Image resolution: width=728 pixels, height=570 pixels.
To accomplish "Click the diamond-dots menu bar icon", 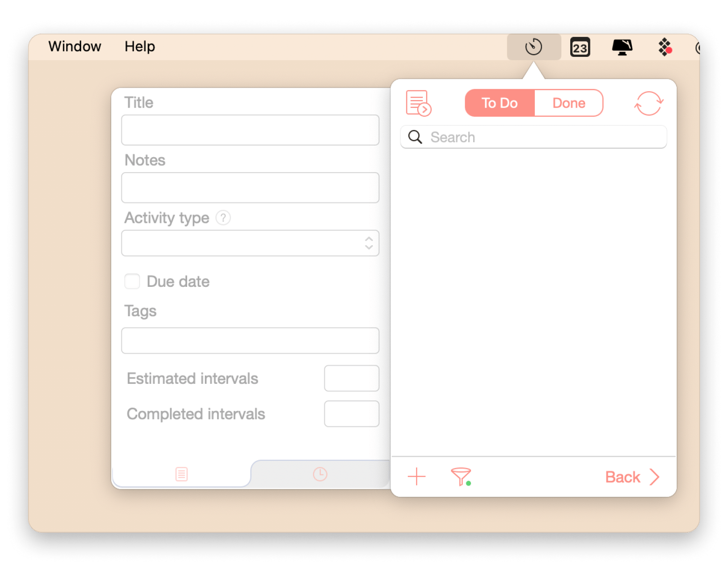I will pos(665,47).
